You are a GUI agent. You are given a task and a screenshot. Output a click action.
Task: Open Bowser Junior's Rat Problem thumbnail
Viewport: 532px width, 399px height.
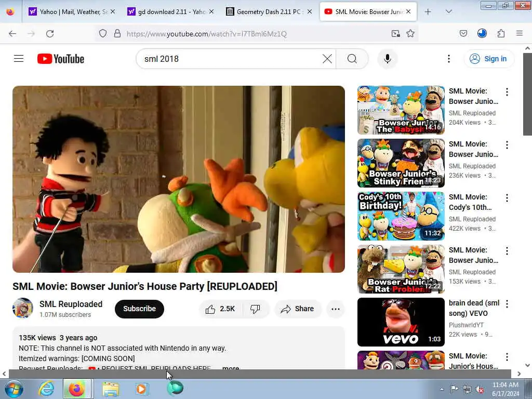[x=401, y=269]
